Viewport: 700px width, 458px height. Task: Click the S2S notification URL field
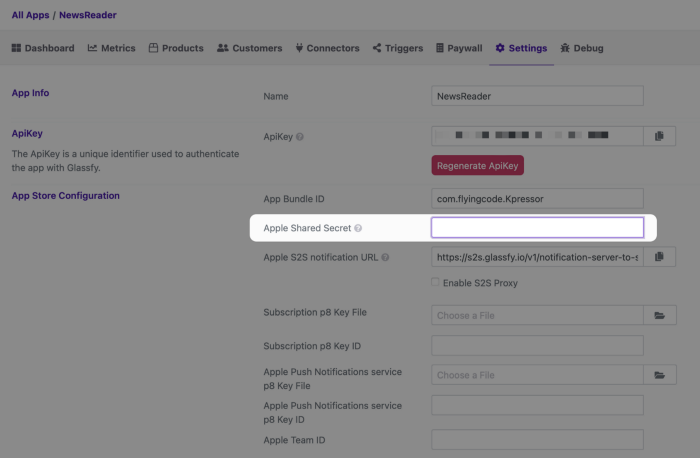537,257
